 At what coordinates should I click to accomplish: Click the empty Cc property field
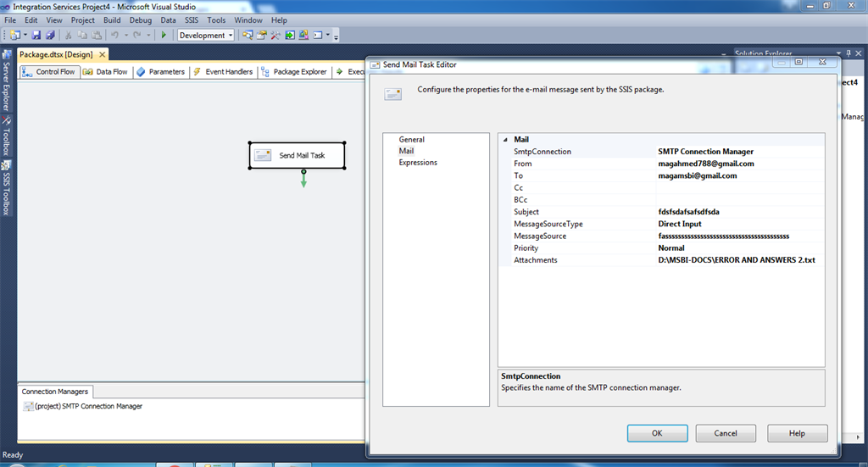tap(739, 187)
